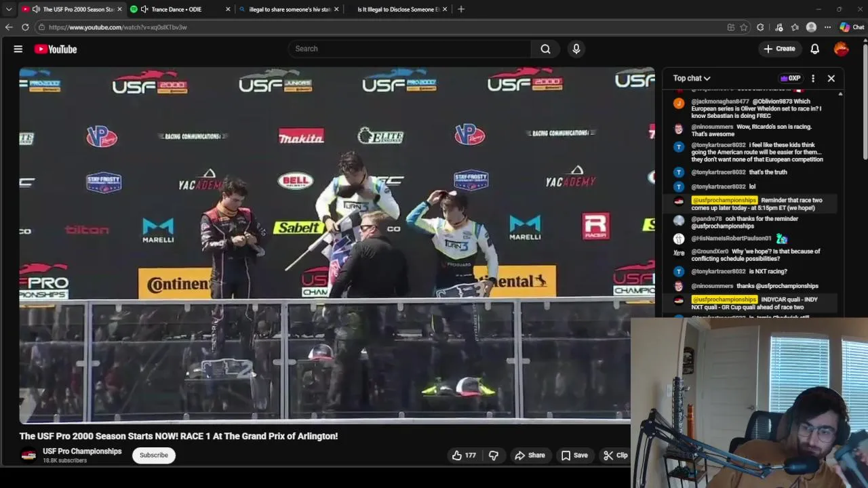Click the video player area
This screenshot has height=488, width=868.
tap(337, 245)
